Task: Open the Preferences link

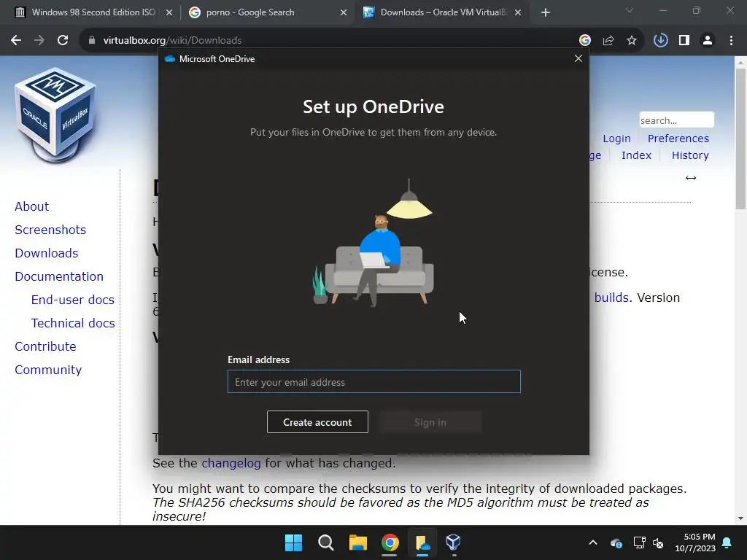Action: [x=678, y=139]
